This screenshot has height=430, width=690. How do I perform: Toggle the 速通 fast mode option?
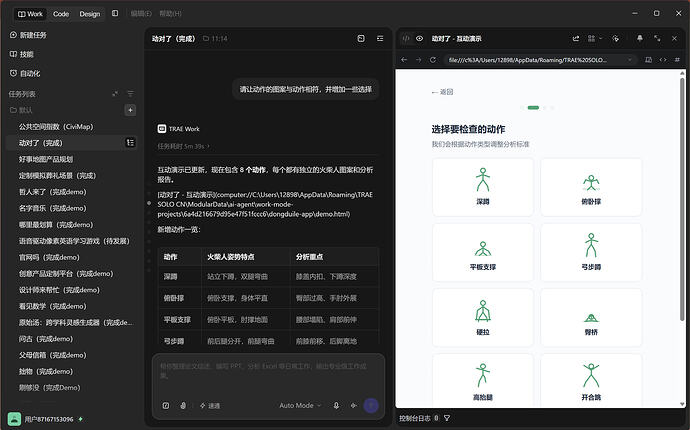(x=210, y=405)
